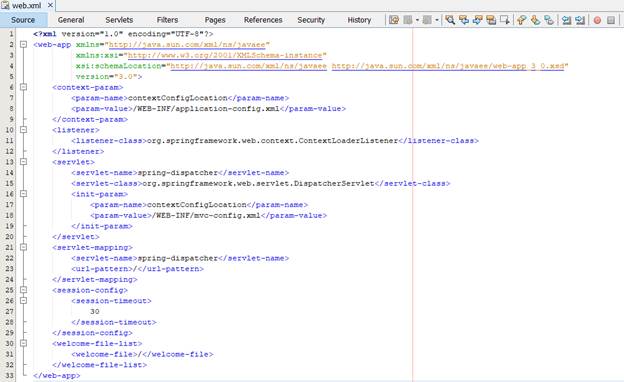Image resolution: width=624 pixels, height=382 pixels.
Task: Jump to the last edit location icon
Action: (394, 20)
